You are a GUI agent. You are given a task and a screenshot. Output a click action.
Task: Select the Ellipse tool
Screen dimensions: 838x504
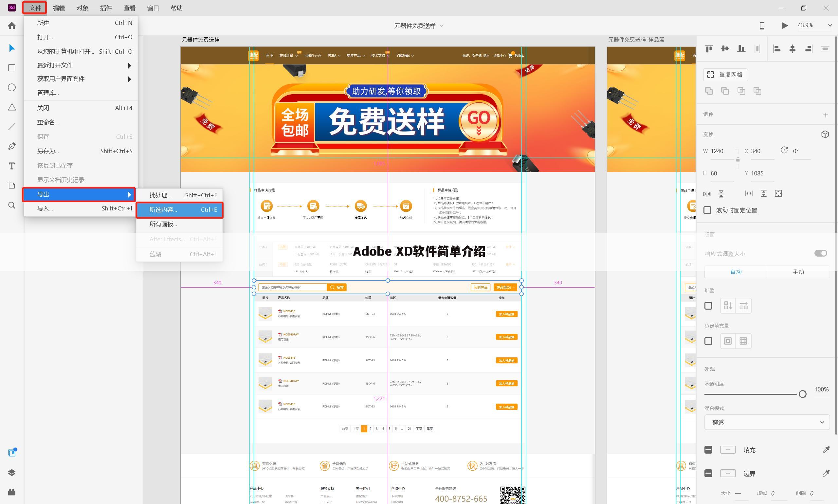click(x=11, y=87)
